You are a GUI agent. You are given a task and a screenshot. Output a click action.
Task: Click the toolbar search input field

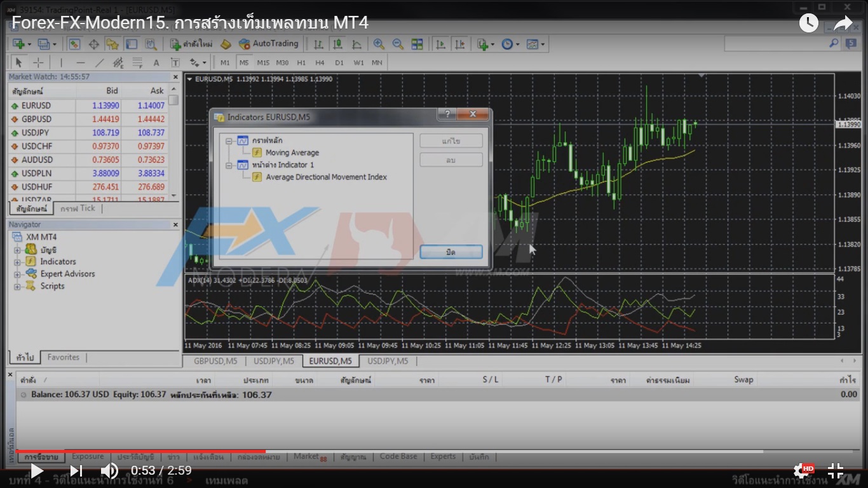775,44
